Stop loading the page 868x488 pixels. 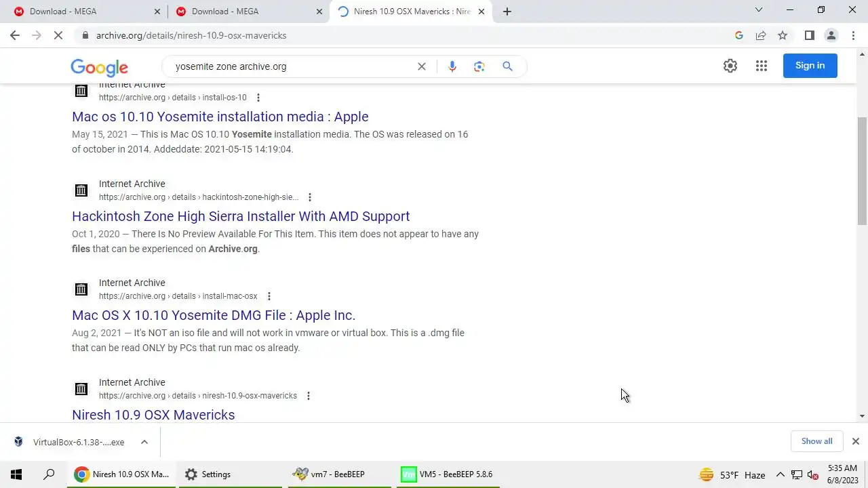point(58,35)
